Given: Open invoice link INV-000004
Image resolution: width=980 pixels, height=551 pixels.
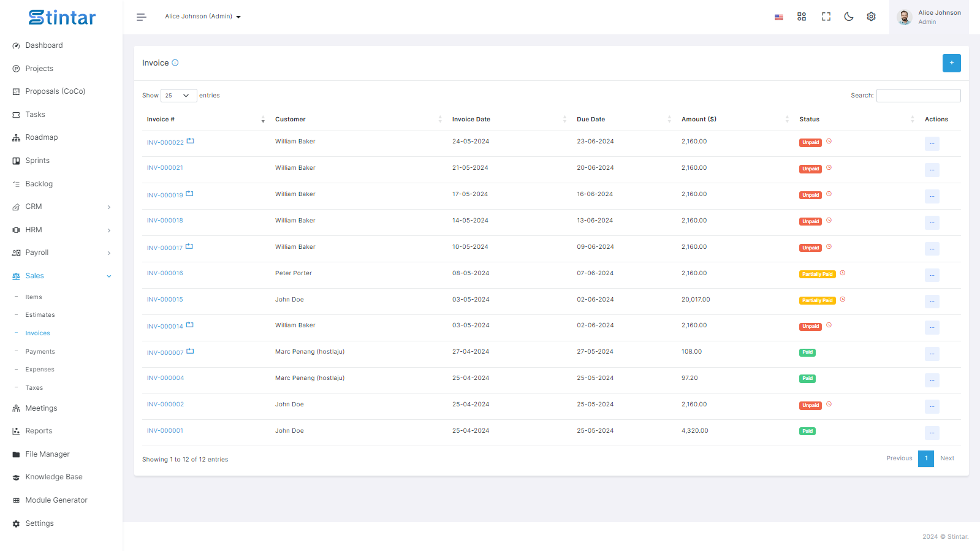Looking at the screenshot, I should 165,378.
